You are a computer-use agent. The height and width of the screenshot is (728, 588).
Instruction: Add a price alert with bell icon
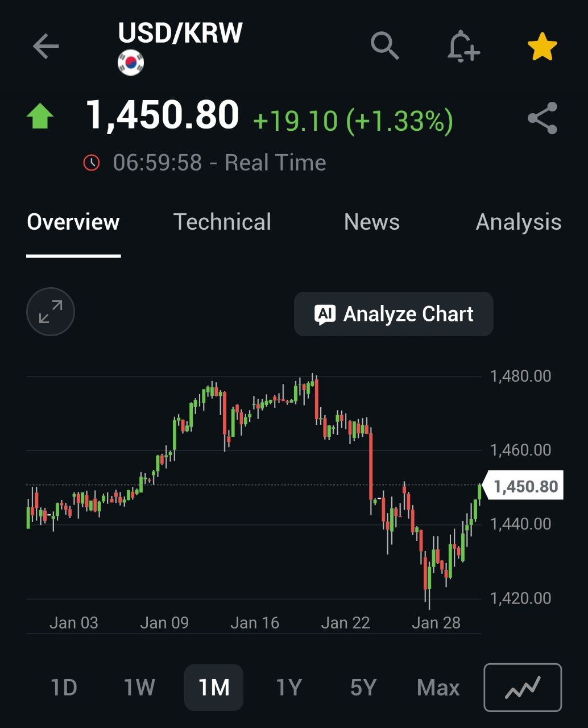tap(463, 46)
